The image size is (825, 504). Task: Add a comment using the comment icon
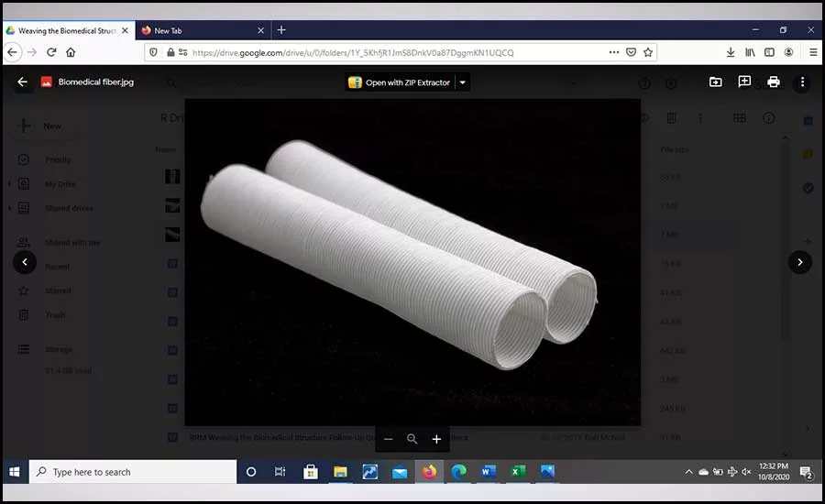744,82
